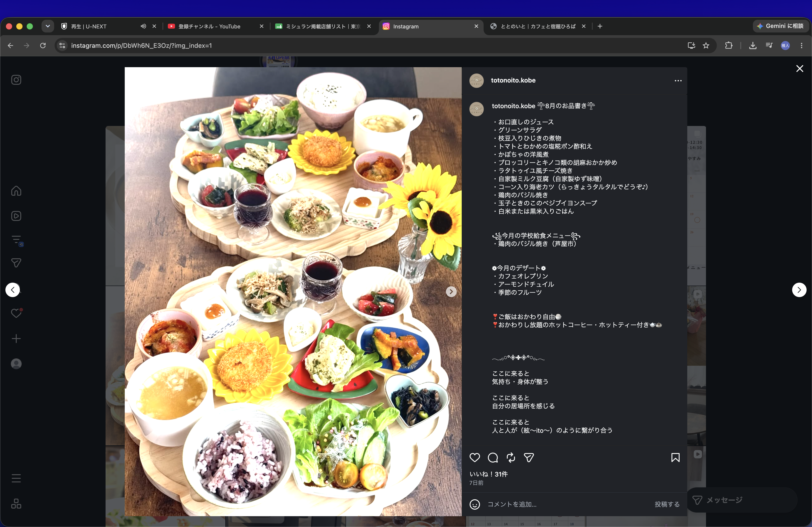Image resolution: width=812 pixels, height=527 pixels.
Task: Click totonoito.kobe username in header
Action: point(513,80)
